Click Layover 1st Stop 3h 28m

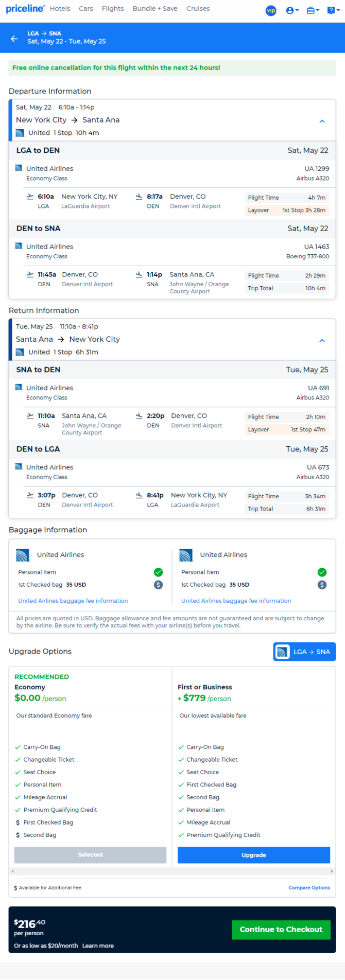[287, 210]
